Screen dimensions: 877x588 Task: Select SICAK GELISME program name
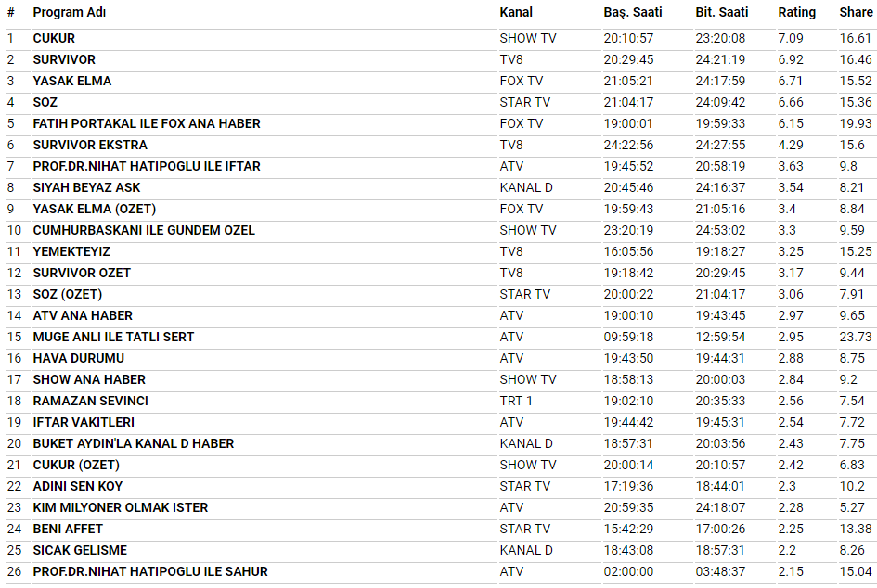80,550
